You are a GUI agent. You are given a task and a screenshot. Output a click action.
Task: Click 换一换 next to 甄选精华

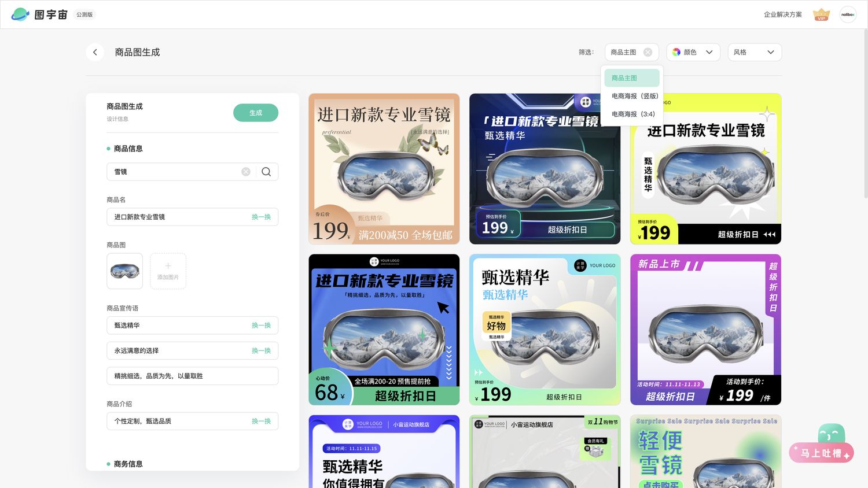point(261,326)
